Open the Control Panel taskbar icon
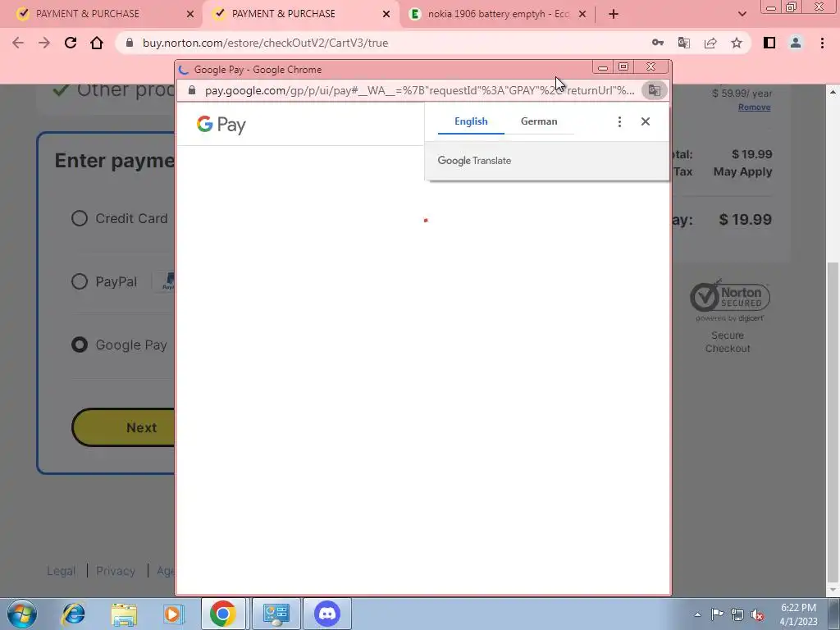This screenshot has width=840, height=630. [276, 614]
